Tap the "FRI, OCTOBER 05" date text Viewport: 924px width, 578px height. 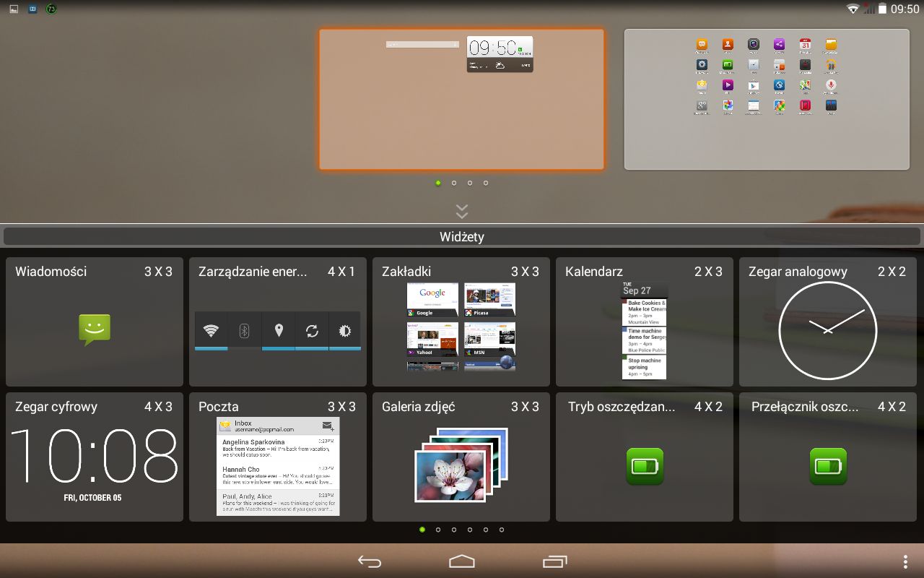pos(92,498)
